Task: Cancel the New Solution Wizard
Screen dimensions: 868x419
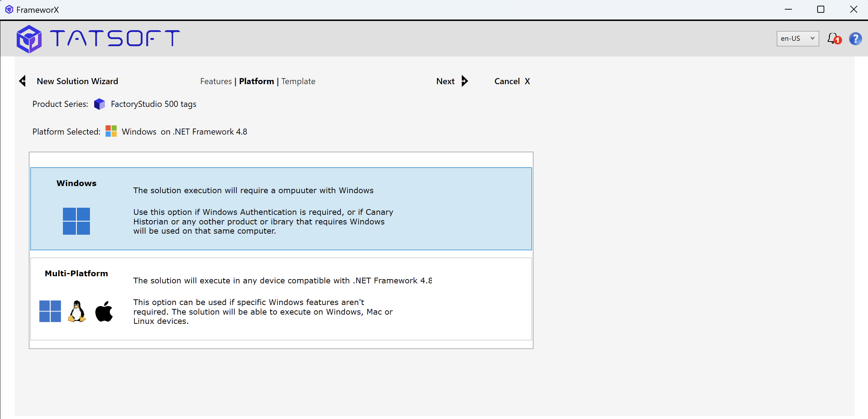Action: pos(512,81)
